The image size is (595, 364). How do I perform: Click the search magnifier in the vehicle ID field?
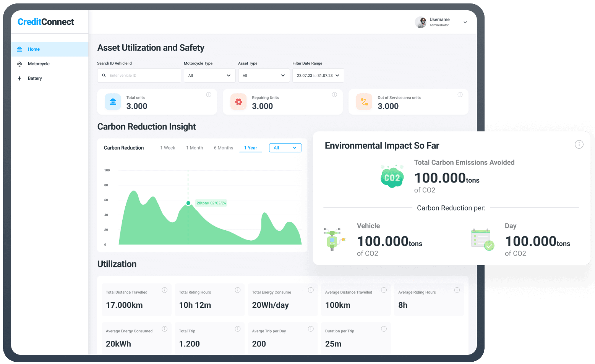coord(104,75)
